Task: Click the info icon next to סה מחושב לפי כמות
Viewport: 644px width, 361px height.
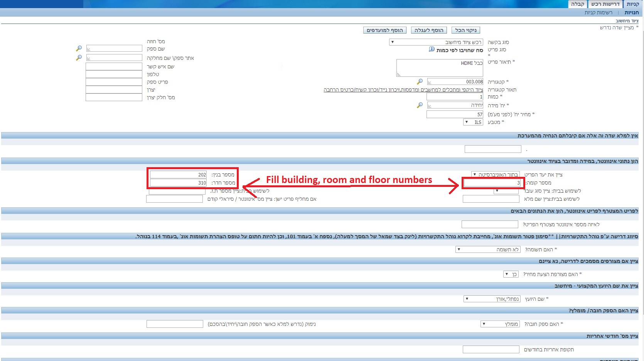Action: [x=432, y=49]
